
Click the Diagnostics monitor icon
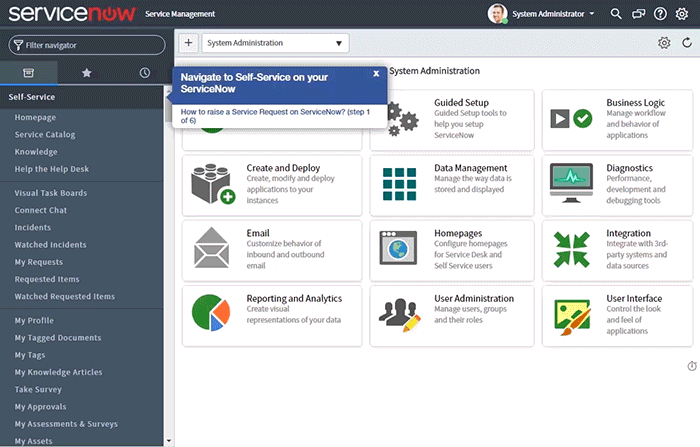[x=571, y=183]
